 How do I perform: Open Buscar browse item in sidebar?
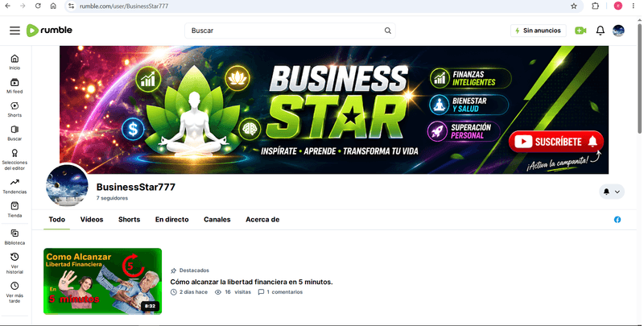pos(14,133)
